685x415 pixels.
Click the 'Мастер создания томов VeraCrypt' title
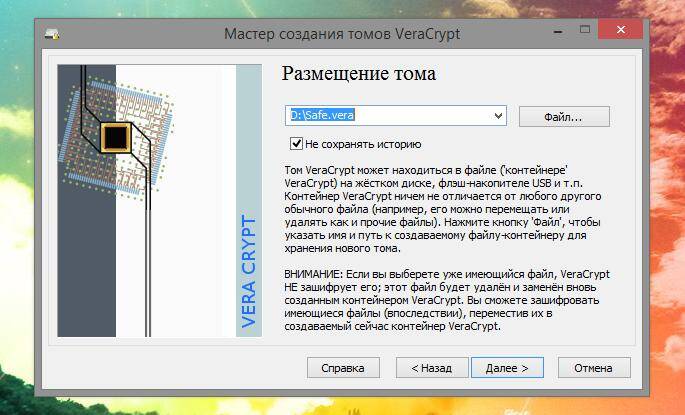click(x=342, y=34)
